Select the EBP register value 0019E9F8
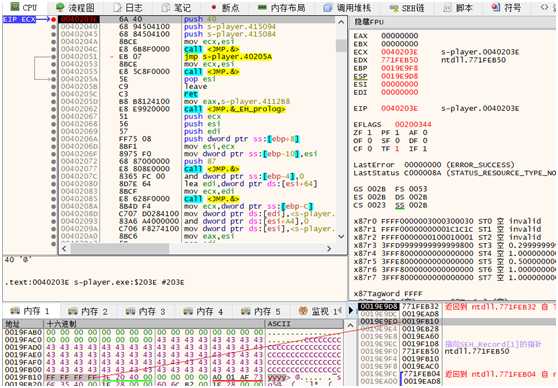The image size is (558, 388). [399, 68]
